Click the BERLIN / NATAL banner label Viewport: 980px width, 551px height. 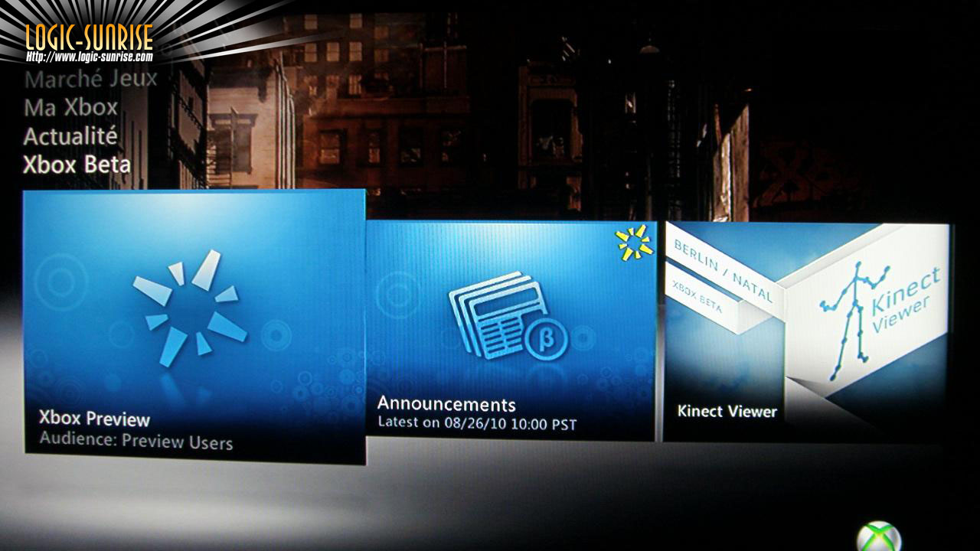click(723, 272)
